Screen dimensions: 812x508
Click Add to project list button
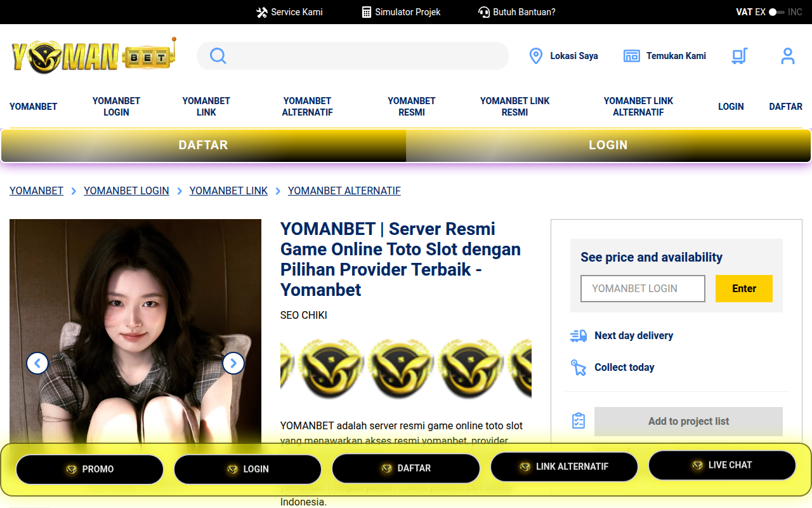(x=688, y=422)
